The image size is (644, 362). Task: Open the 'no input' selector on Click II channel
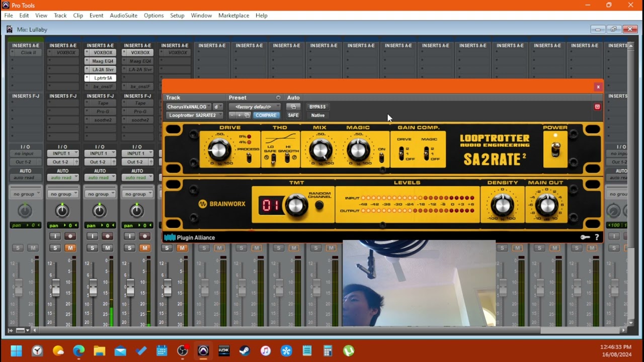(x=26, y=153)
